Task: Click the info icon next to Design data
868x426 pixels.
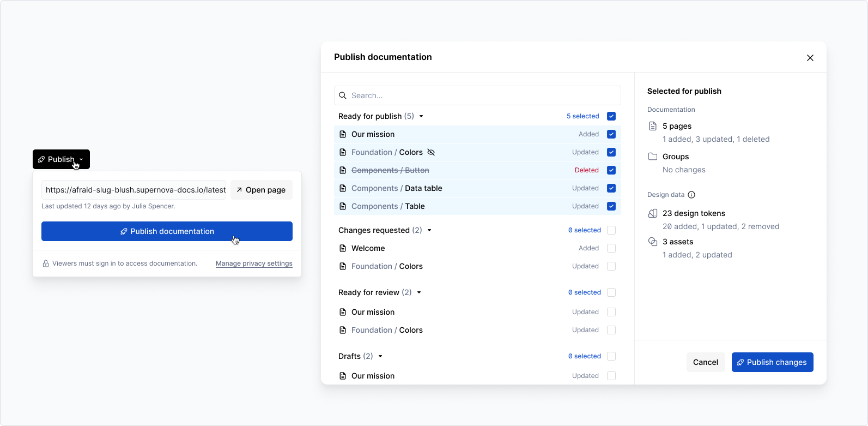Action: pyautogui.click(x=691, y=195)
